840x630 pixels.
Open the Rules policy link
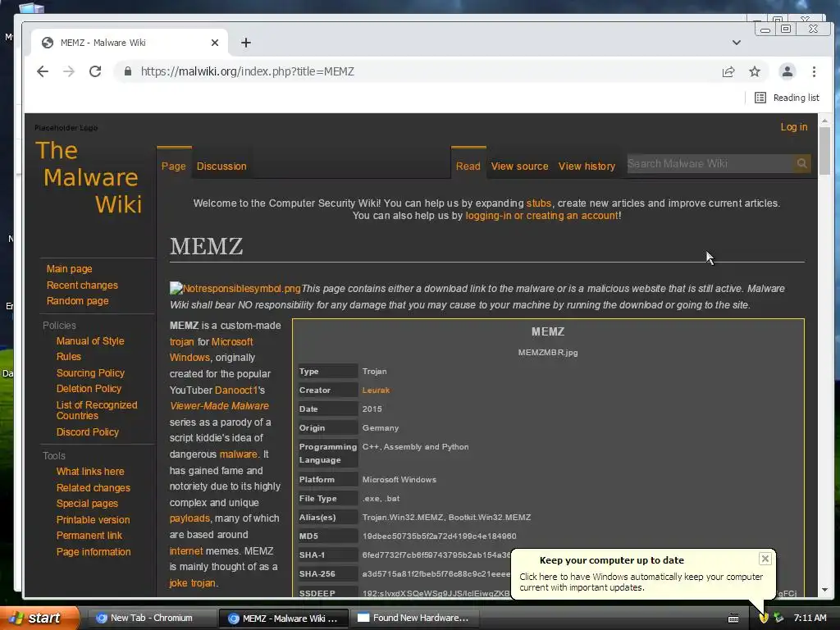[x=69, y=357]
